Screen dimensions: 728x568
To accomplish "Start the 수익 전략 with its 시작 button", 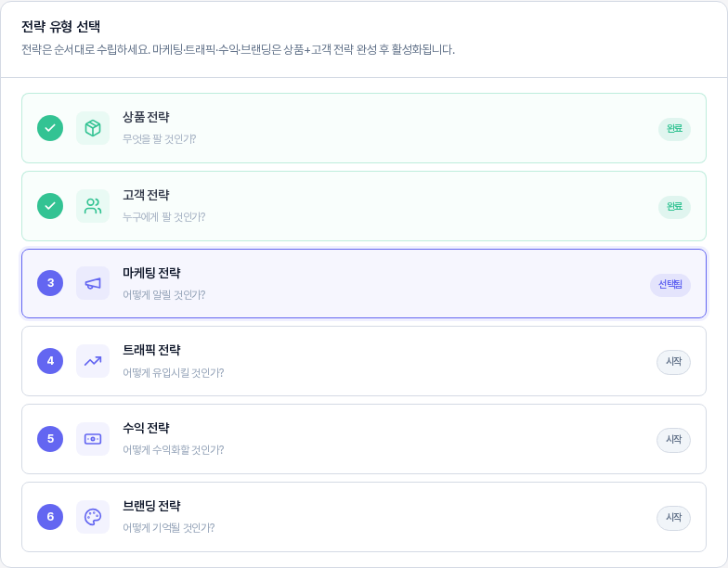I will click(x=674, y=440).
